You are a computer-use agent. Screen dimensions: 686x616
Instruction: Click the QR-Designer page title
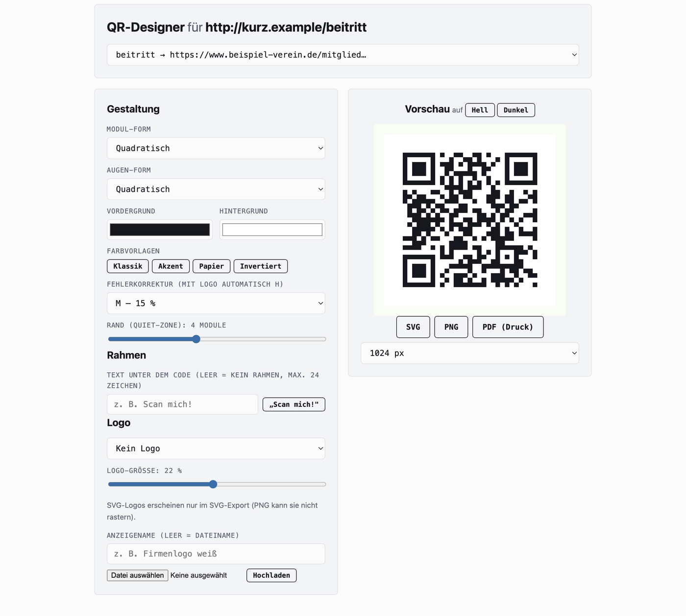click(x=237, y=27)
